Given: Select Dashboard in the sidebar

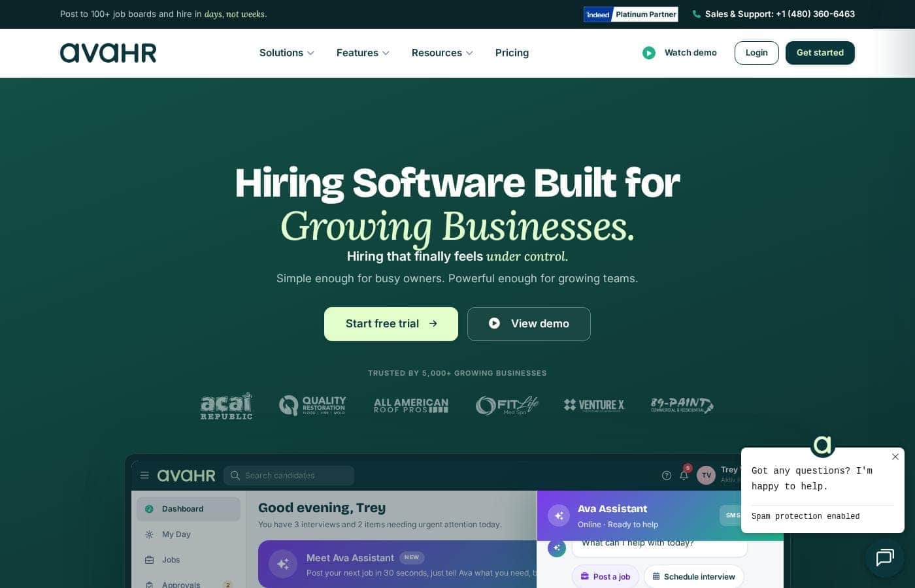Looking at the screenshot, I should (188, 509).
